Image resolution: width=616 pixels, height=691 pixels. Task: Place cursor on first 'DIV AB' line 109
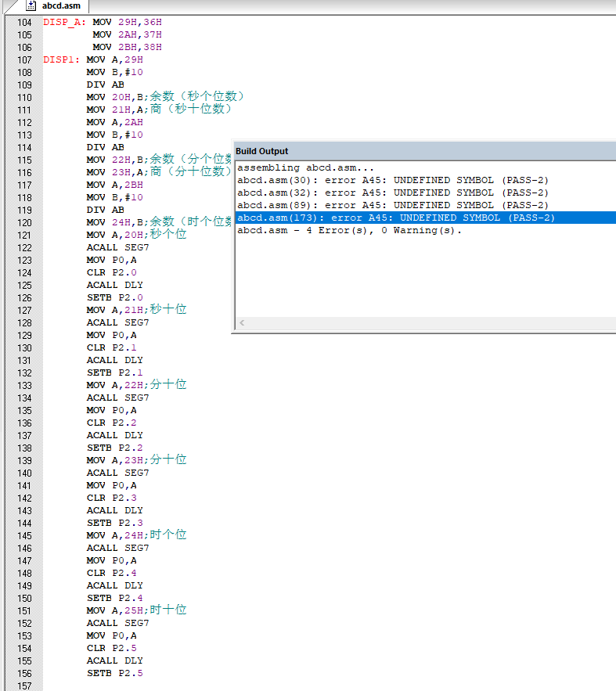point(105,85)
